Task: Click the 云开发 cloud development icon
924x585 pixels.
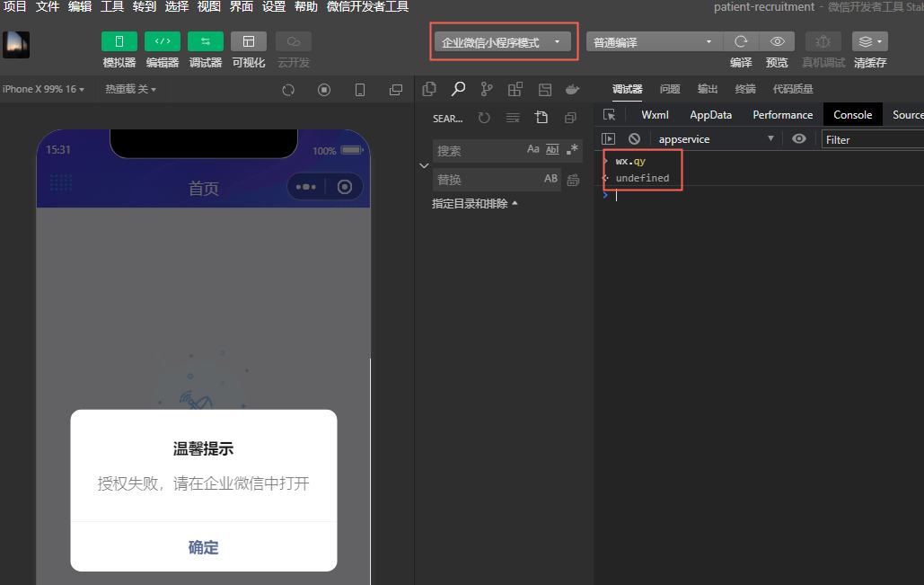Action: click(294, 42)
